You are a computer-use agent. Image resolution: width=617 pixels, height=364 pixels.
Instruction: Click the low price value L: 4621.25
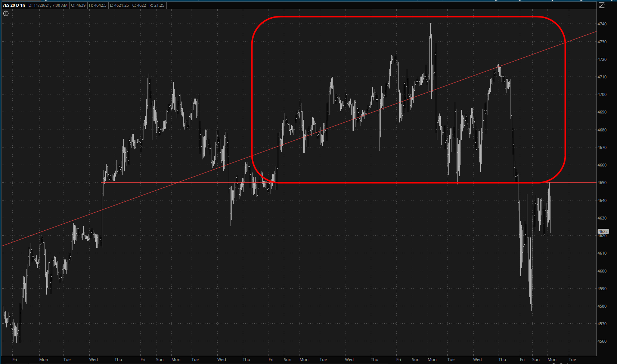click(120, 5)
